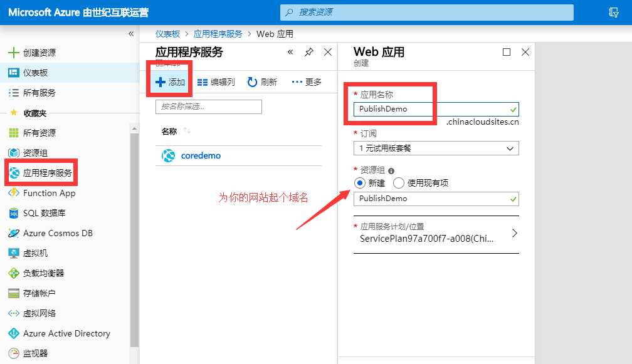
Task: Collapse the App Services blade
Action: (290, 52)
